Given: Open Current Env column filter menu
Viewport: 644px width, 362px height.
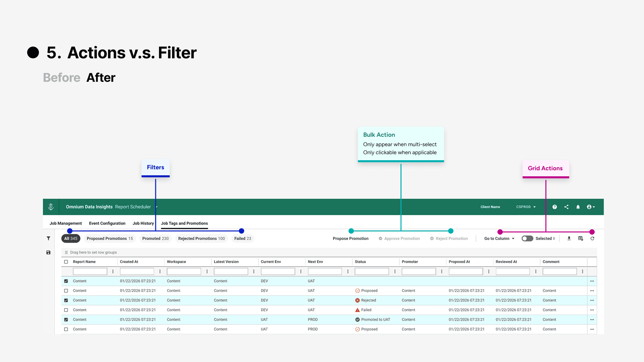Looking at the screenshot, I should (301, 271).
